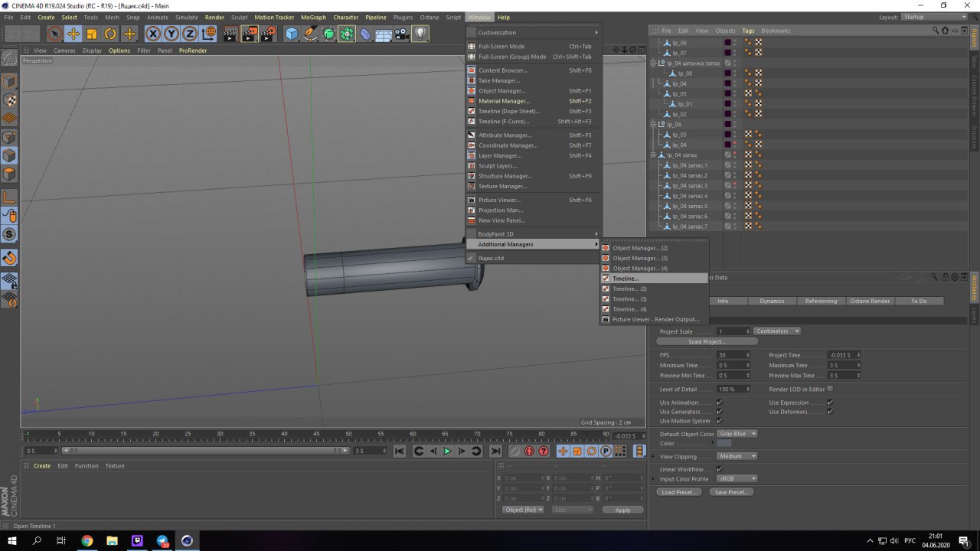Switch to the Dynamics tab

click(772, 301)
